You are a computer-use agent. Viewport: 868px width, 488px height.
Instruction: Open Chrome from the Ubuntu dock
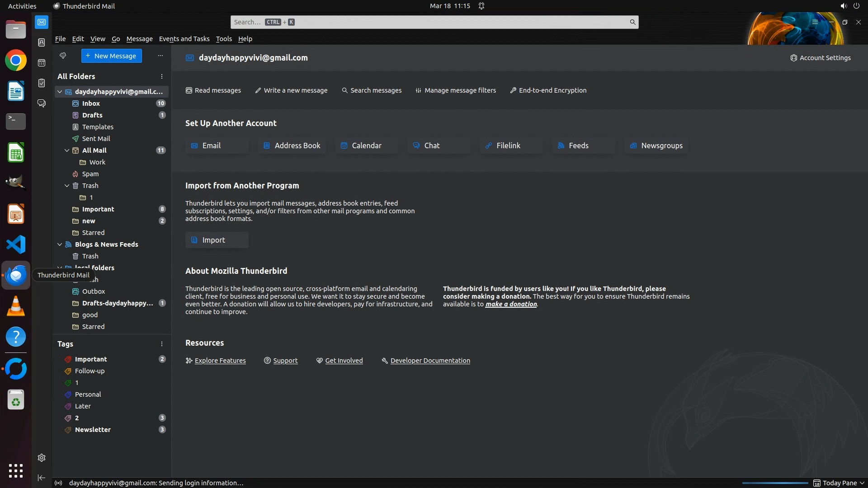pos(16,61)
